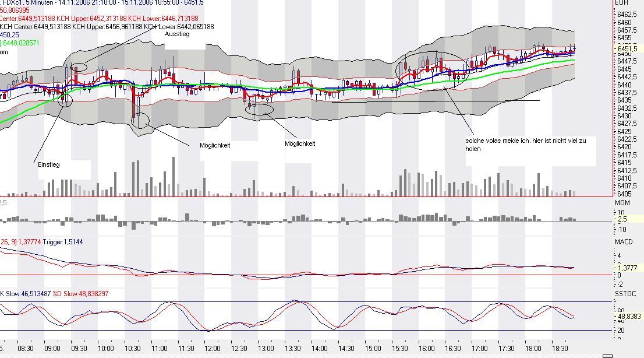Click the 6447,5 price axis label
644x358 pixels.
click(627, 61)
